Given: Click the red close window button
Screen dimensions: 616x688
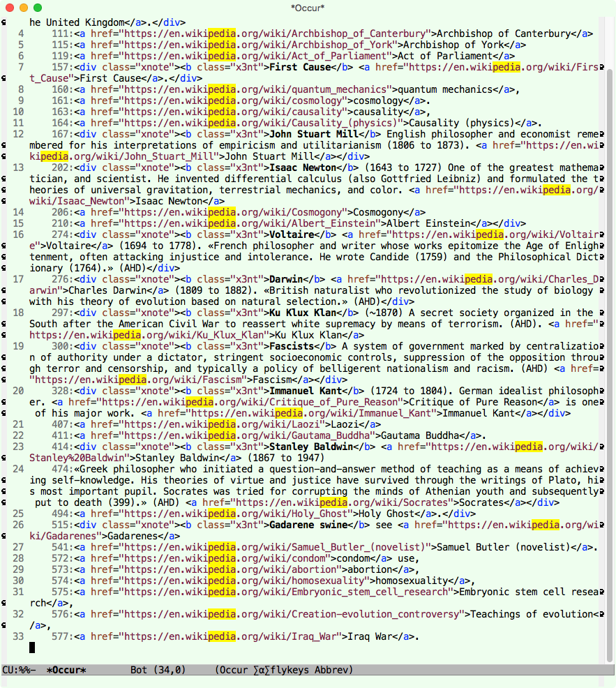Looking at the screenshot, I should [10, 8].
